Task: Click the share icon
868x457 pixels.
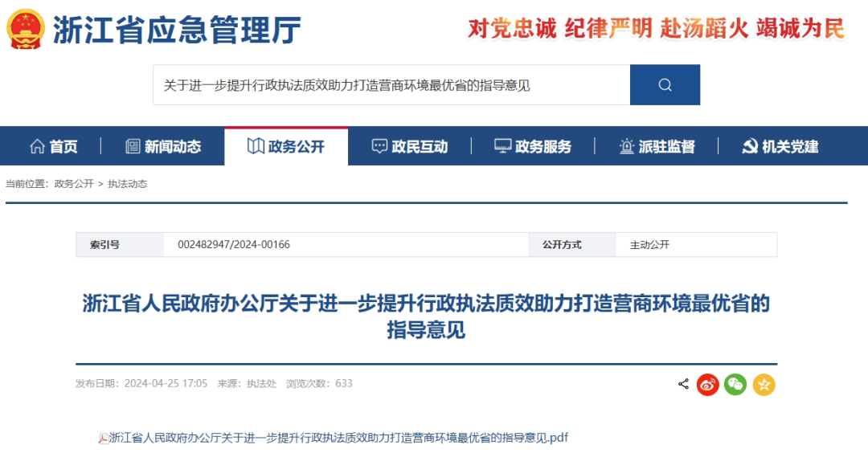Action: tap(684, 384)
